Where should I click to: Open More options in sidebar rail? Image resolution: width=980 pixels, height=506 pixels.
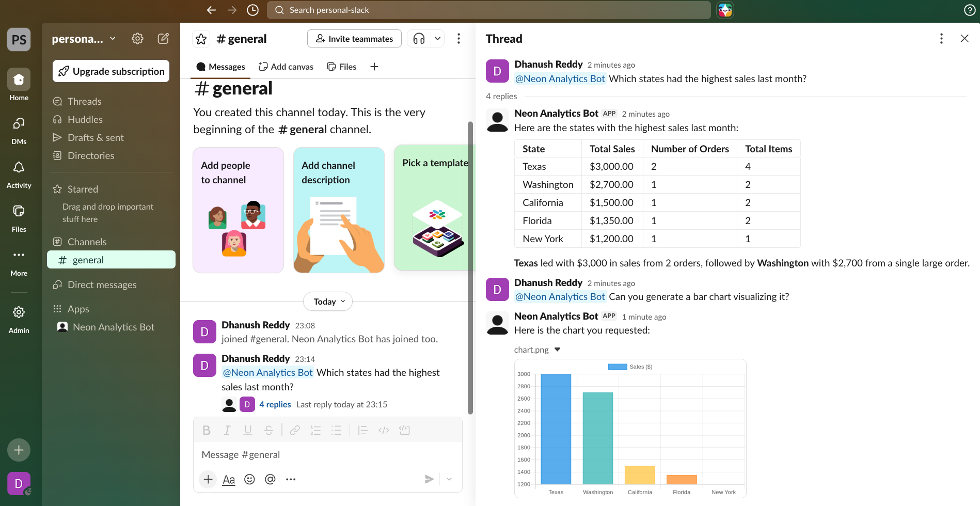[x=19, y=262]
